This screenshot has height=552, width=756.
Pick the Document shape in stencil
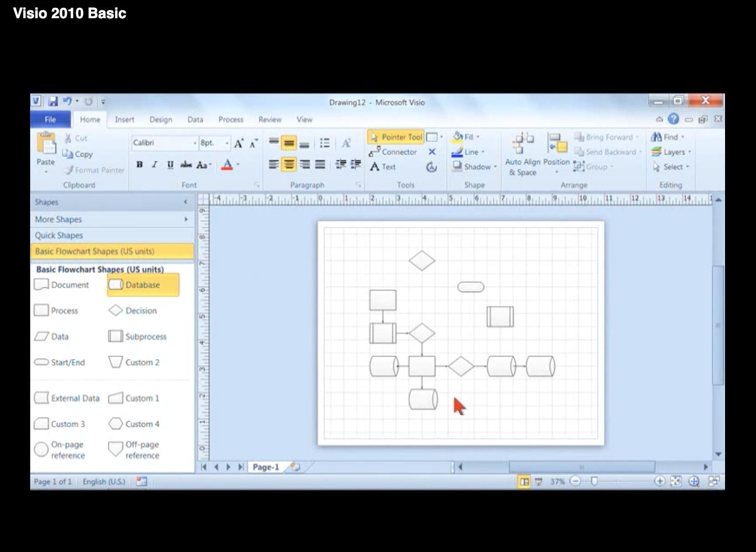click(x=61, y=285)
